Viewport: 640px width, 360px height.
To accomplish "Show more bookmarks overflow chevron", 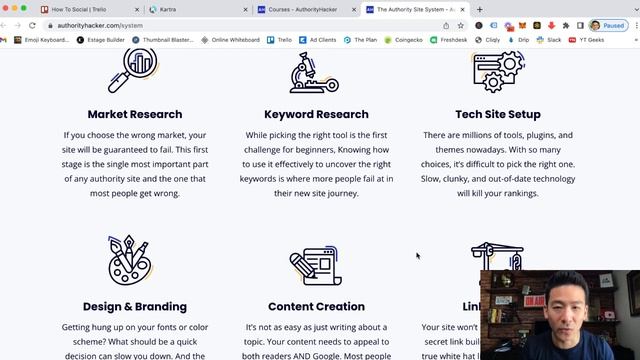I will pyautogui.click(x=636, y=40).
